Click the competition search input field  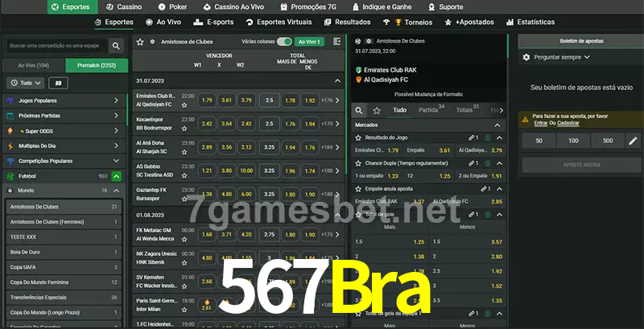55,47
